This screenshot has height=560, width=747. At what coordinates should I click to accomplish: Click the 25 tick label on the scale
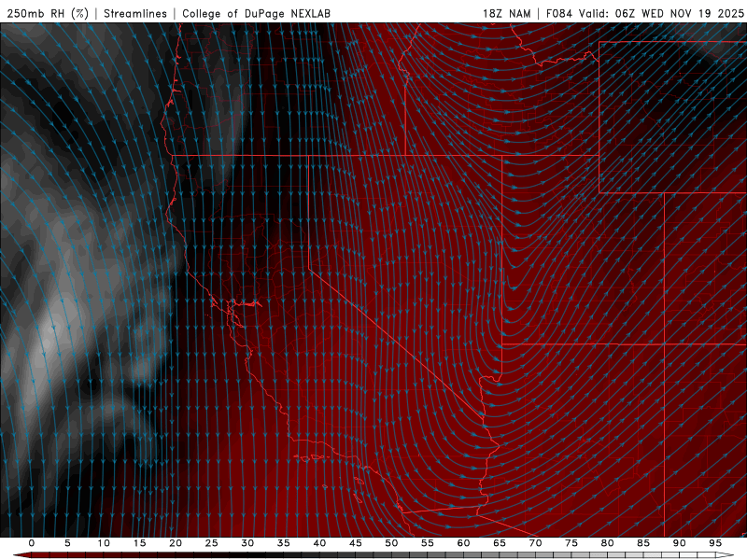tap(212, 543)
